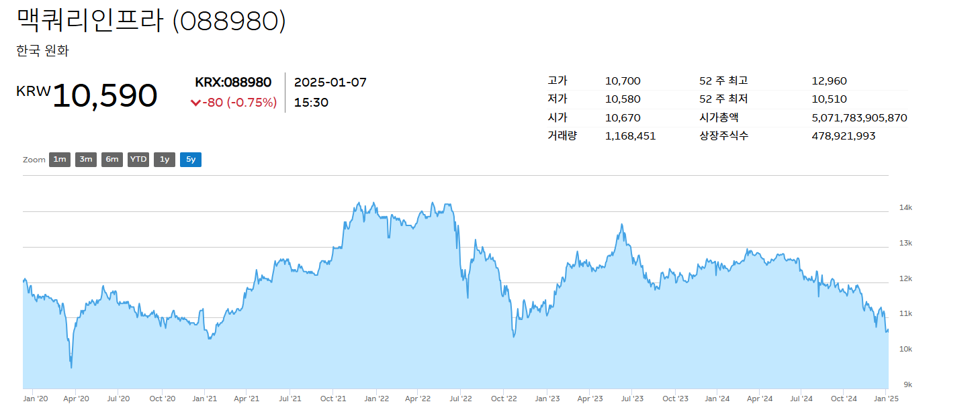Click the 고가 value 10,700
980x418 pixels.
click(x=623, y=81)
